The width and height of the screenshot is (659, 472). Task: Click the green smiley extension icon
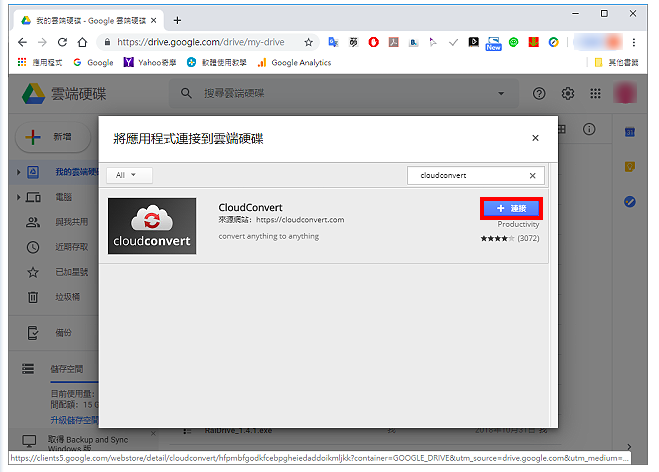click(x=514, y=42)
